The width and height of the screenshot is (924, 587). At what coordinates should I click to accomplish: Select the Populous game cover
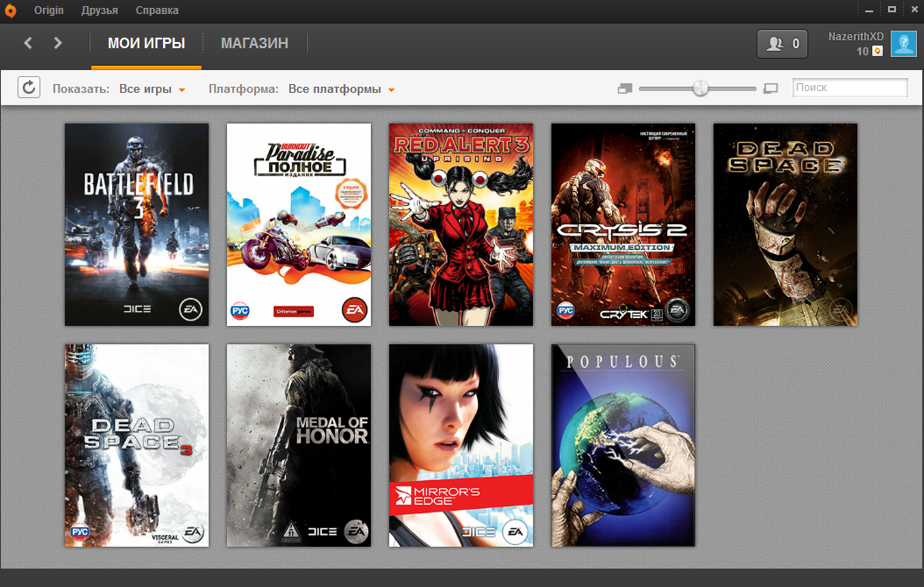click(623, 445)
